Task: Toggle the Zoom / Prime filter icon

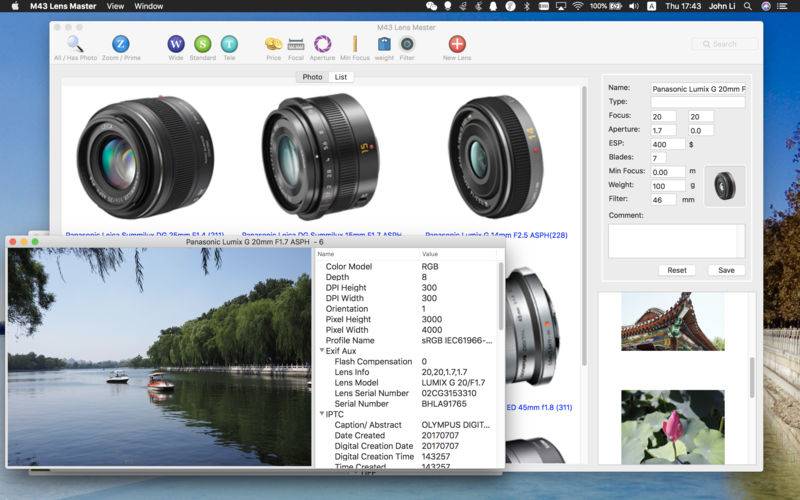Action: pos(121,44)
